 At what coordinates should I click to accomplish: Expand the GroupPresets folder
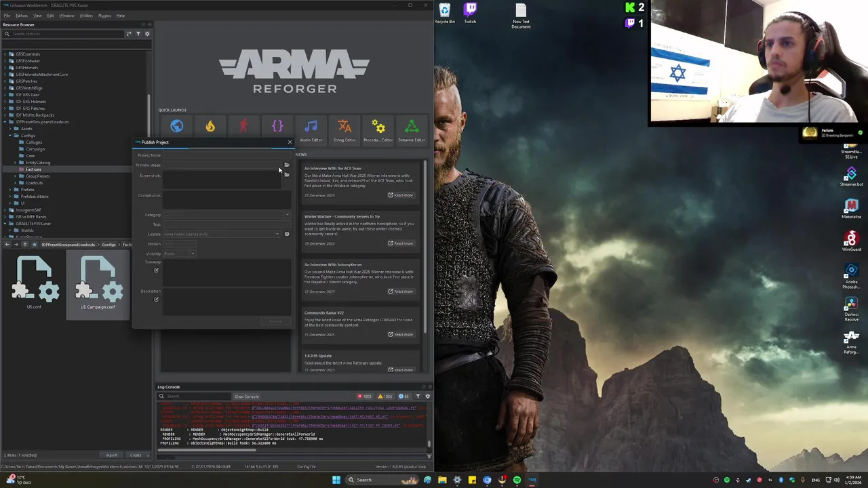click(x=15, y=176)
